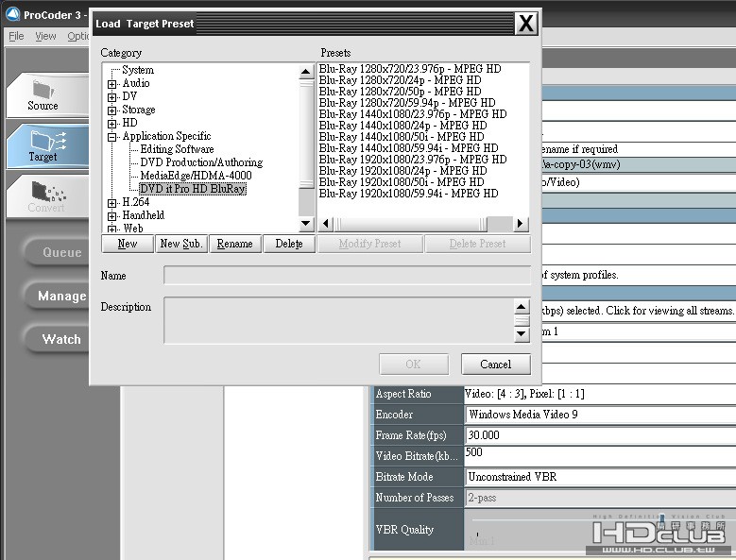The height and width of the screenshot is (560, 736).
Task: Expand the H.264 category node
Action: (x=111, y=203)
